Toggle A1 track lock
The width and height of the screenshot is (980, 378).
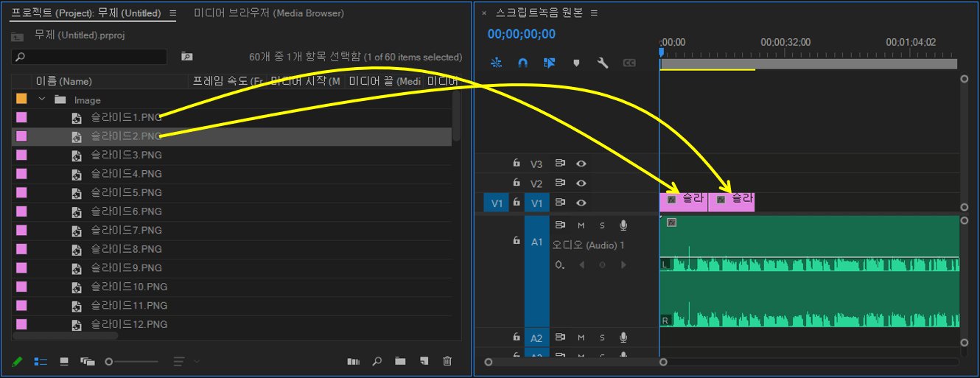click(517, 241)
